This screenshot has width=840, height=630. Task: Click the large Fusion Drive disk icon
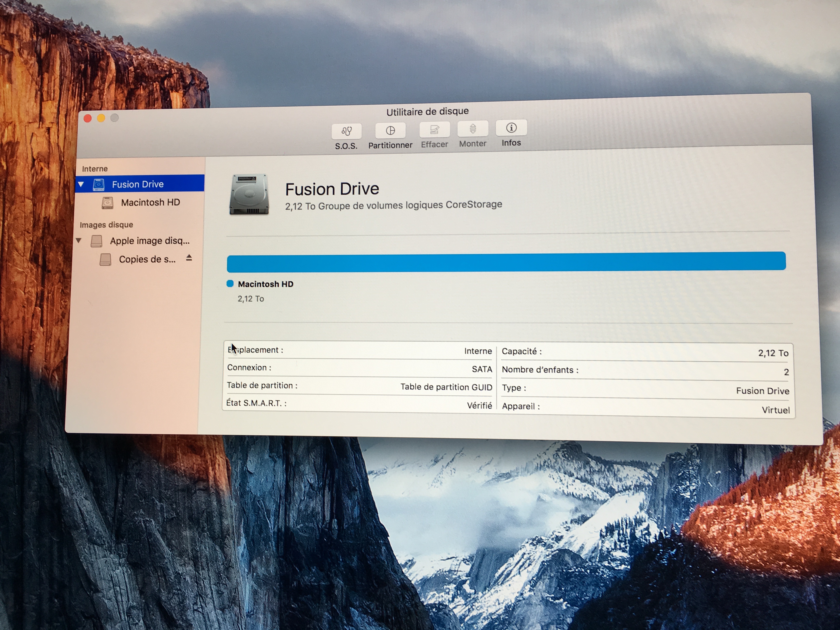click(249, 194)
